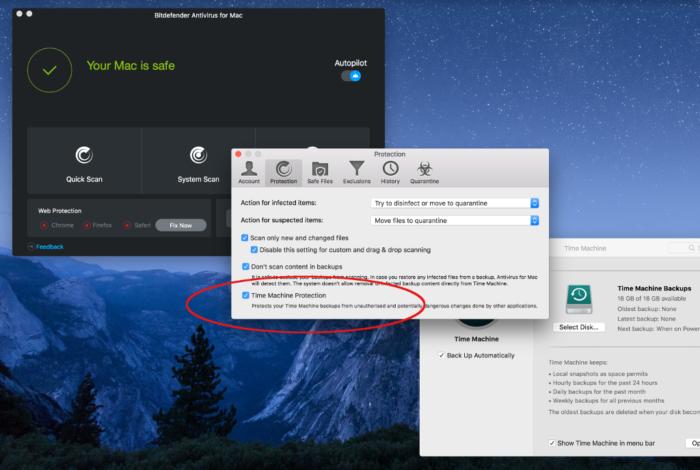Screen dimensions: 700x470
Task: Open the Account preferences tab
Action: pos(249,172)
